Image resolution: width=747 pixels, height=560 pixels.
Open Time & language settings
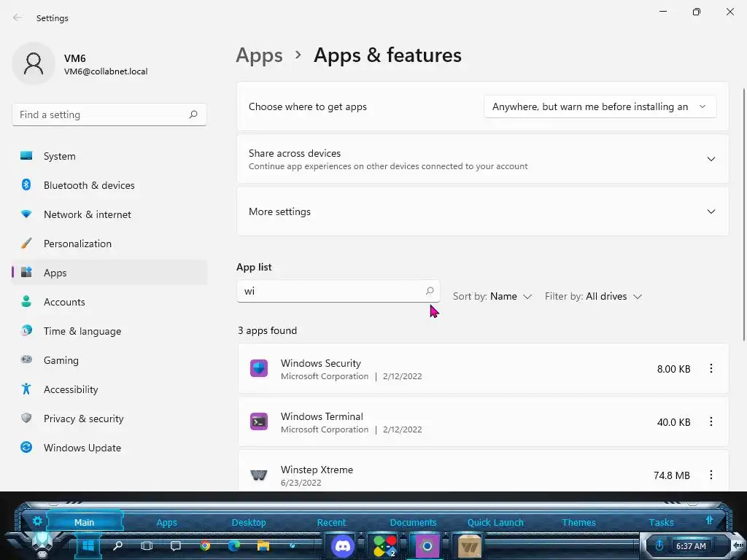[x=109, y=331]
